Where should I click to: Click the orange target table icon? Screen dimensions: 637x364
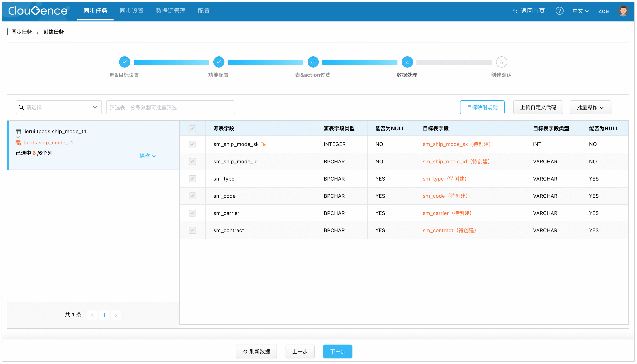coord(18,143)
